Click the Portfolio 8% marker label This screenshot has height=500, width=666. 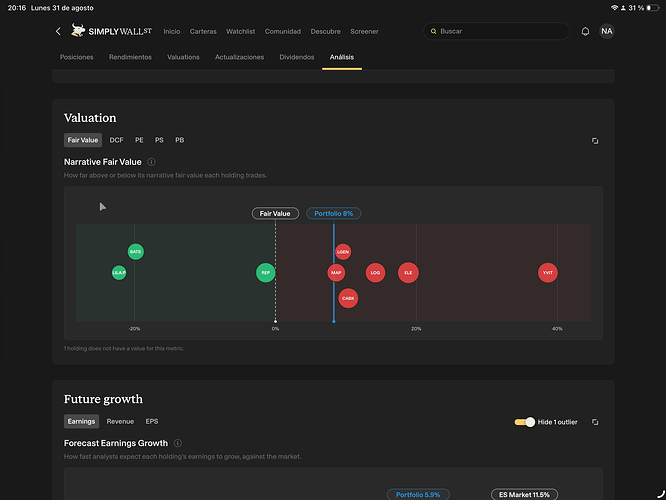coord(333,213)
